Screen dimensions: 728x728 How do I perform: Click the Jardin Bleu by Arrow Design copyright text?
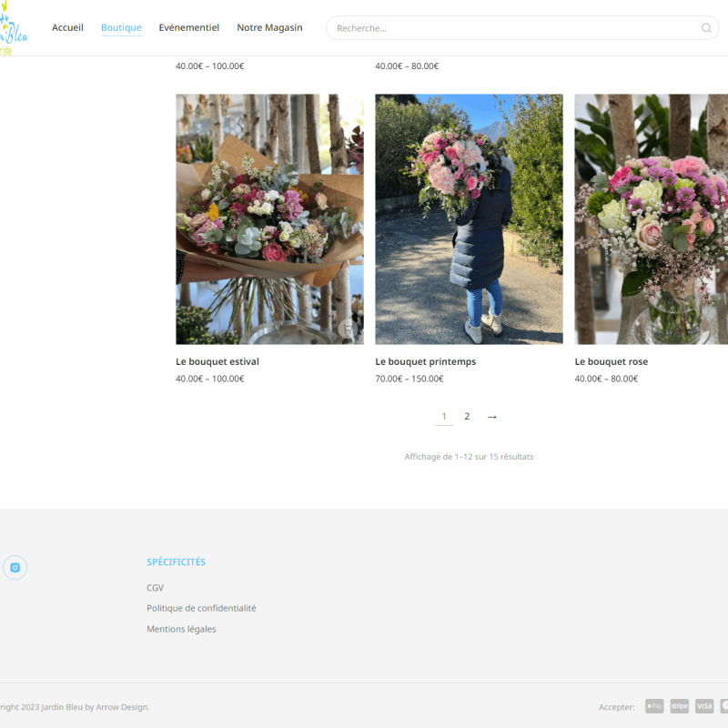pos(75,707)
